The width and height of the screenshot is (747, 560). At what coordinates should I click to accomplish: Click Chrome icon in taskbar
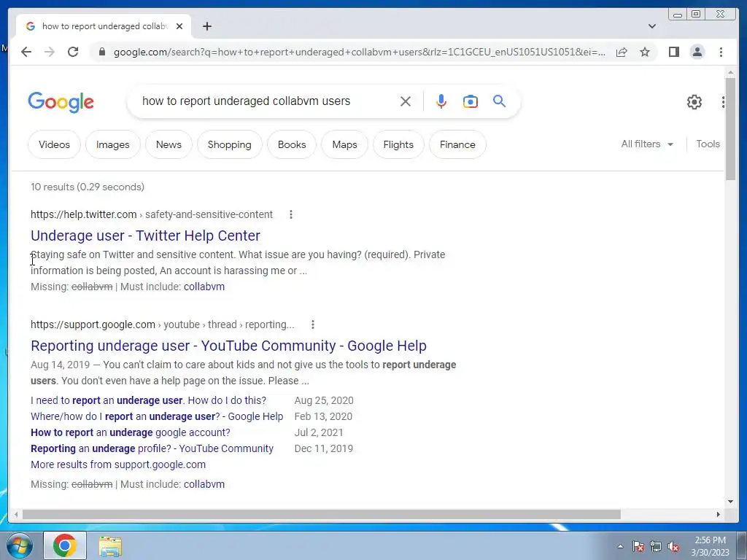click(x=65, y=545)
